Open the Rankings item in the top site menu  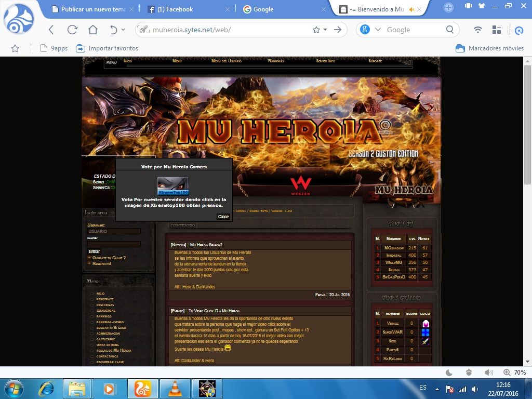[276, 61]
